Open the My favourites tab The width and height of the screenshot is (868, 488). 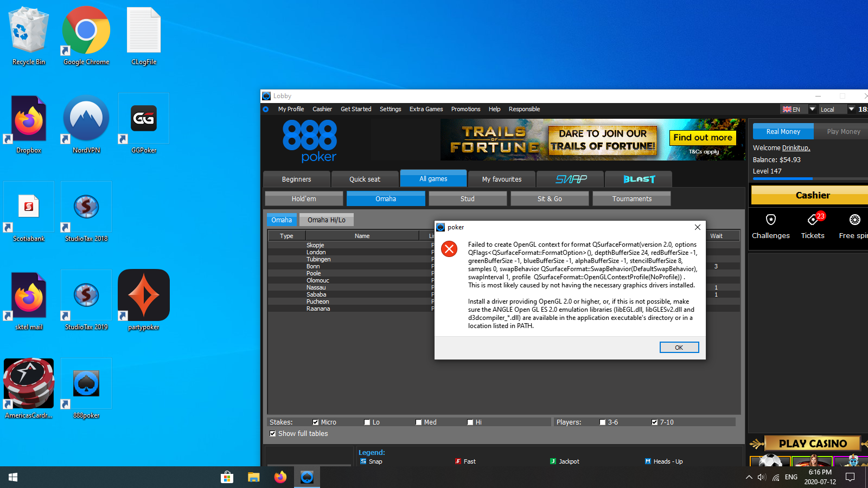tap(502, 179)
